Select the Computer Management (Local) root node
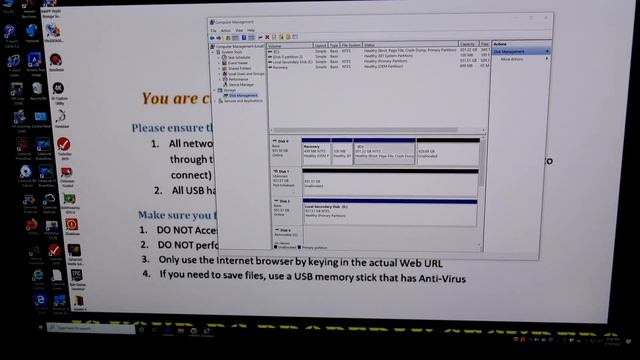The height and width of the screenshot is (360, 640). (237, 47)
